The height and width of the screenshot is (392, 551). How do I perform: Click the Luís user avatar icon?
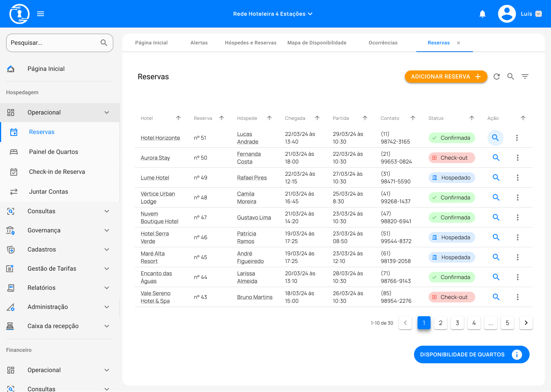[x=507, y=14]
